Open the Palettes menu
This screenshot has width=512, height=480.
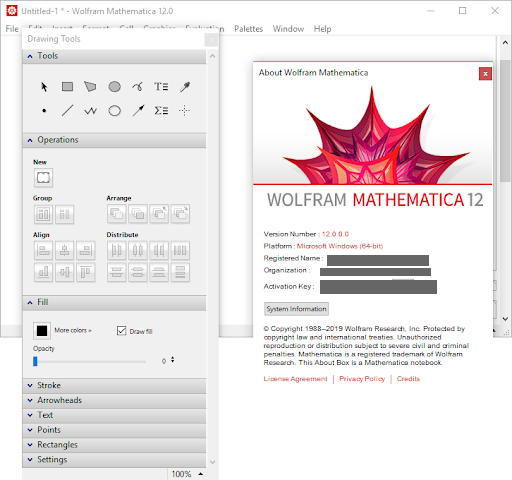[x=248, y=29]
